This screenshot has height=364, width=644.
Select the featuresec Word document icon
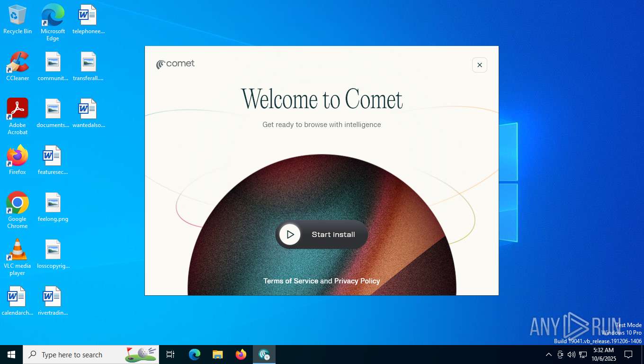(x=53, y=160)
